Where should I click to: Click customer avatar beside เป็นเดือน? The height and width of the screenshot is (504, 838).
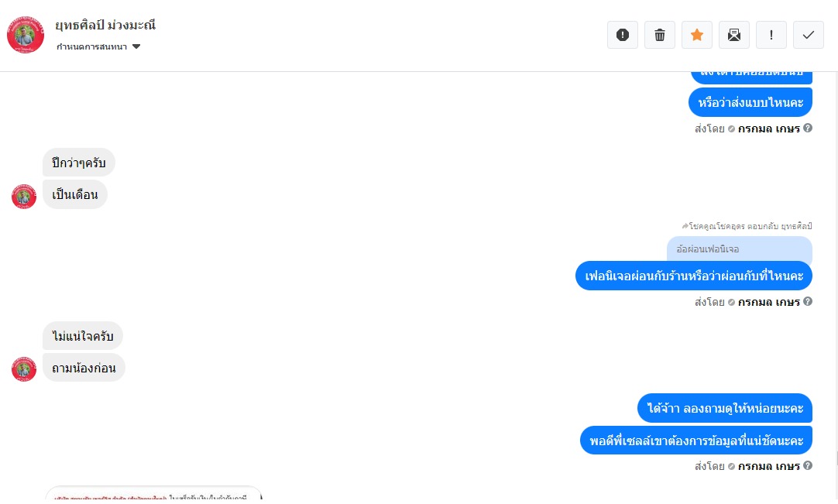point(24,197)
